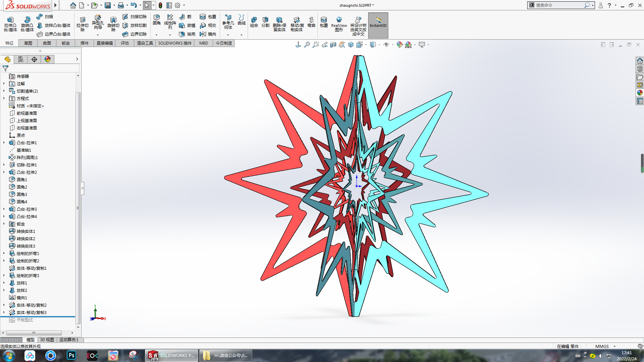Toggle the Instant3D button
This screenshot has width=644, height=362.
click(378, 25)
